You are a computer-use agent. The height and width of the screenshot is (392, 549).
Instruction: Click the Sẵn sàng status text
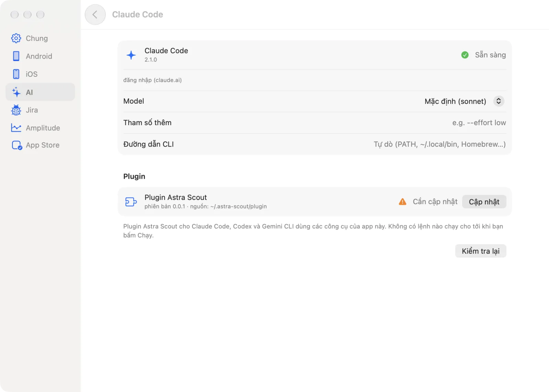coord(490,55)
